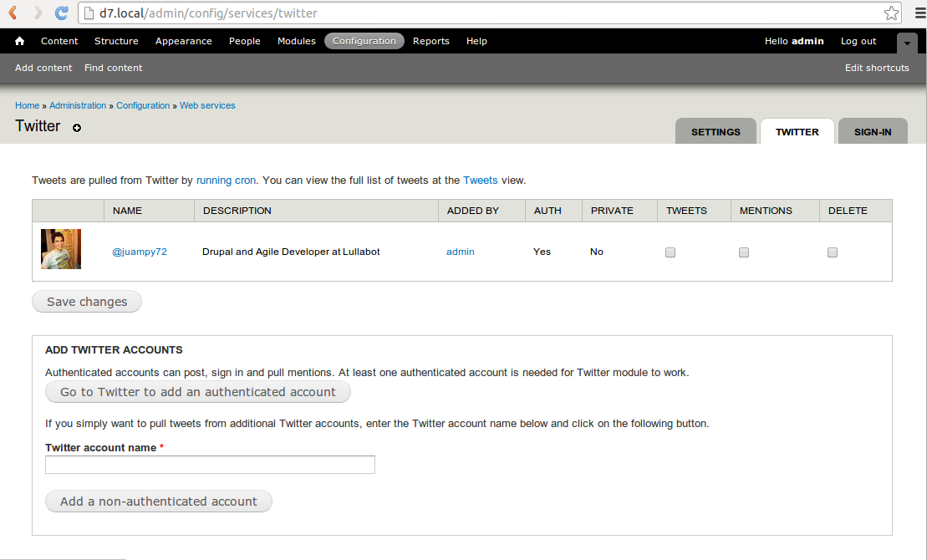
Task: Click the 'Drupal and Agile Developer at Lullabot' description
Action: tap(291, 252)
